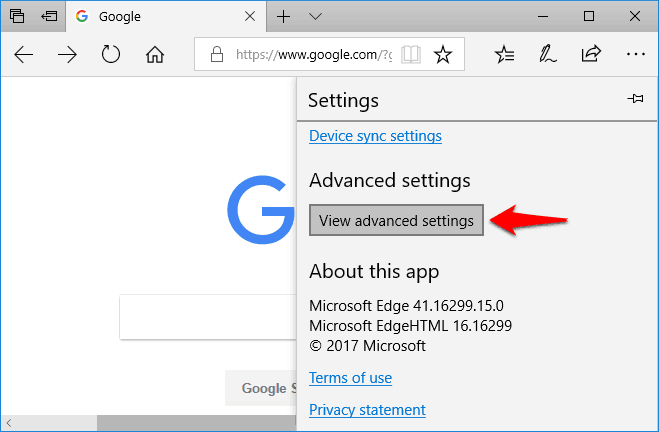The image size is (659, 432).
Task: Set these tabs aside icon
Action: pos(49,16)
